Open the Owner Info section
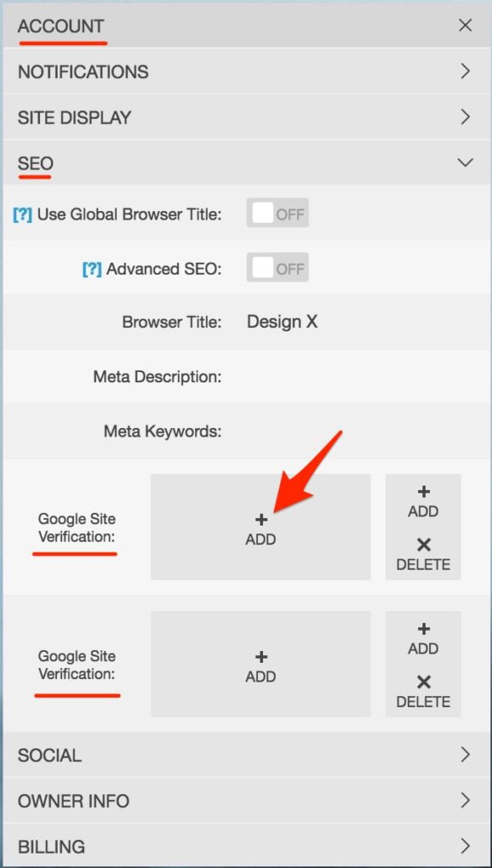This screenshot has height=868, width=492. tap(246, 800)
